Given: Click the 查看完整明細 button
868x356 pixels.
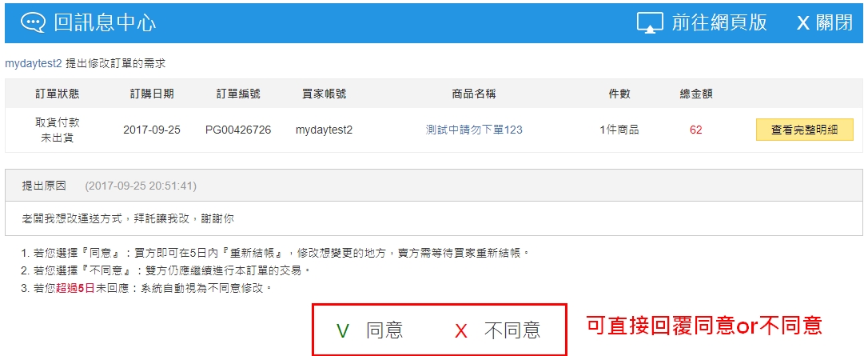Looking at the screenshot, I should pyautogui.click(x=804, y=130).
